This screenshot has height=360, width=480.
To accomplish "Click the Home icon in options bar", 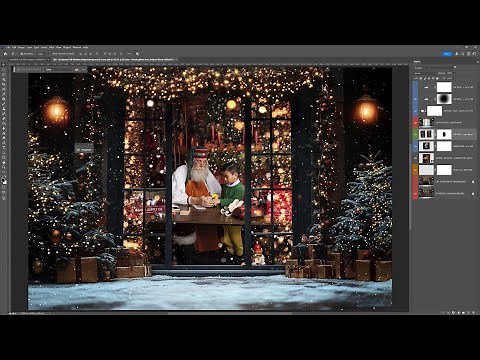I will tap(5, 53).
